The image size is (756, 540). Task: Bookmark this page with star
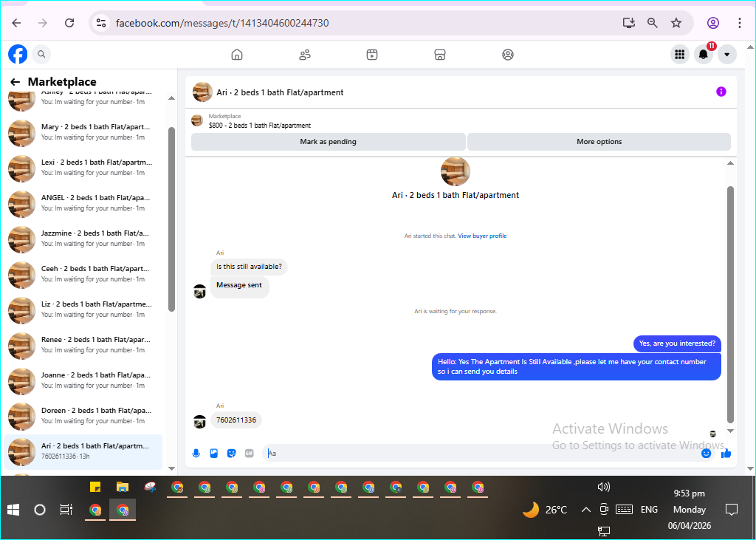pos(676,23)
